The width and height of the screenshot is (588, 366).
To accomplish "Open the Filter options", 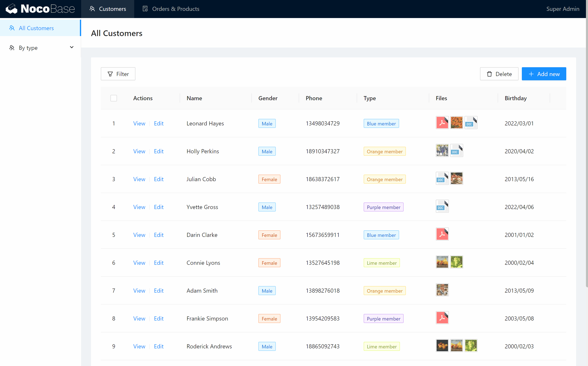I will coord(118,74).
